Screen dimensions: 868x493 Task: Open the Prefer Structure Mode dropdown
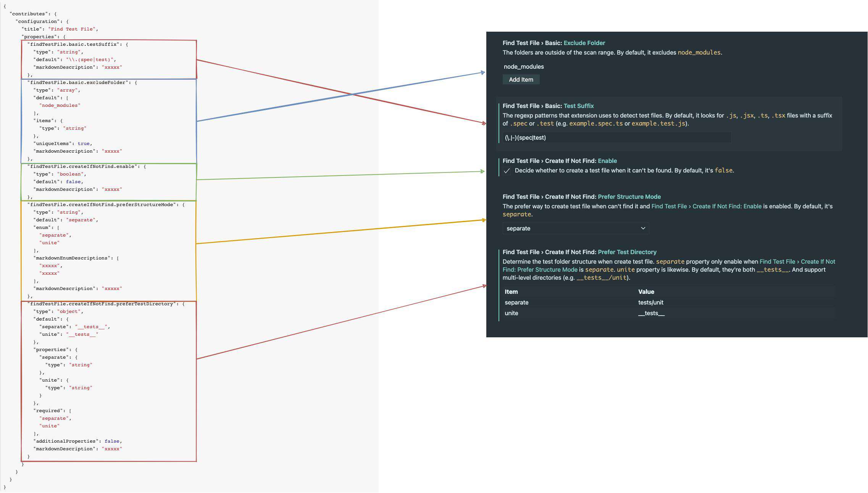(576, 228)
